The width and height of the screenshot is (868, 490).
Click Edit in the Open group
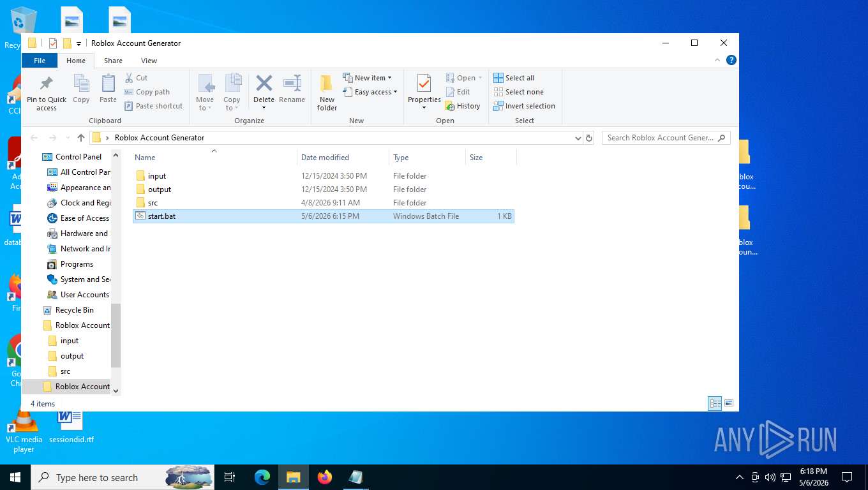pos(458,92)
